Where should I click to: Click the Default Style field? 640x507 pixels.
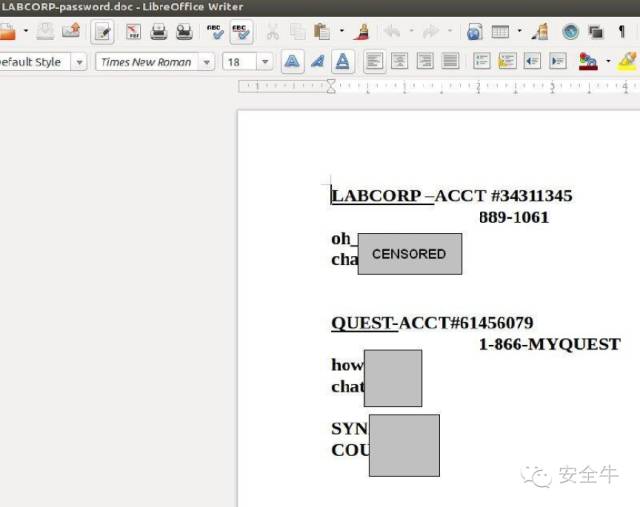click(35, 62)
